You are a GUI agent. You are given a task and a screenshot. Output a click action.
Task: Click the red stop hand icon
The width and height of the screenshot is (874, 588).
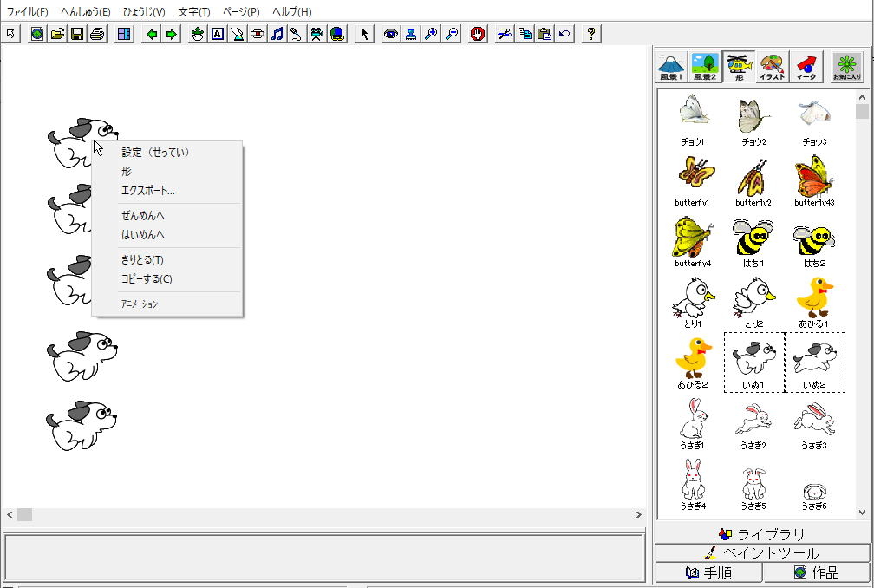coord(477,34)
